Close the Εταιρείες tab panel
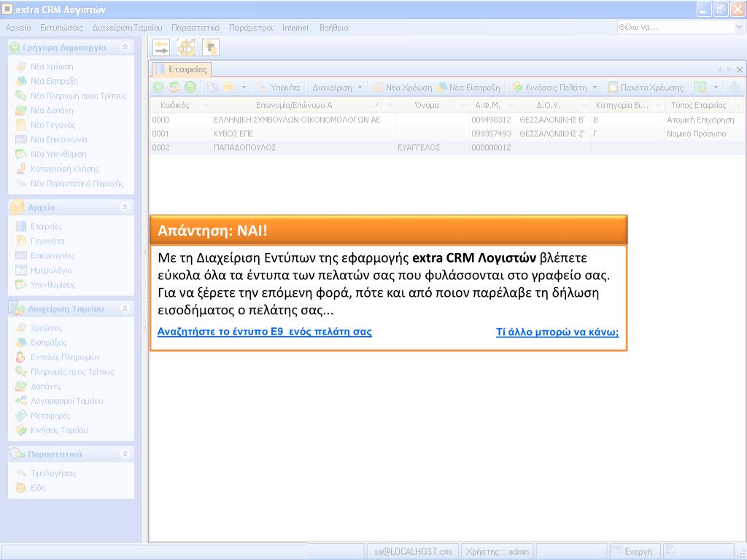747x560 pixels. click(740, 69)
